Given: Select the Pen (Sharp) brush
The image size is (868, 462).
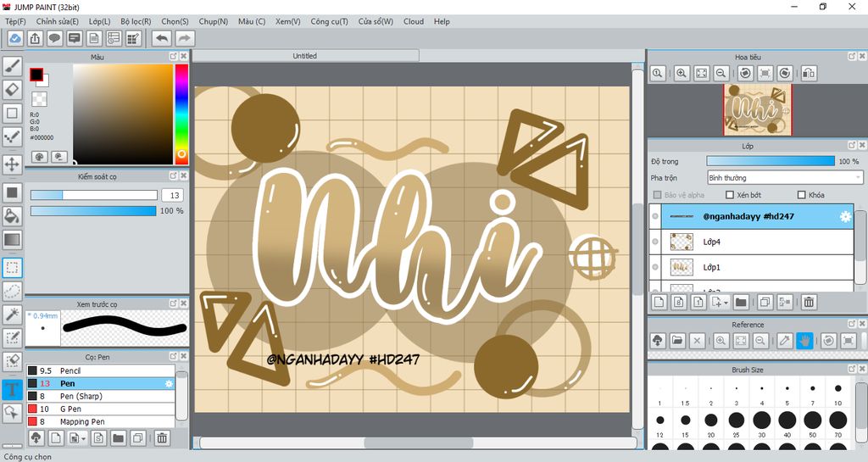Looking at the screenshot, I should [x=101, y=396].
